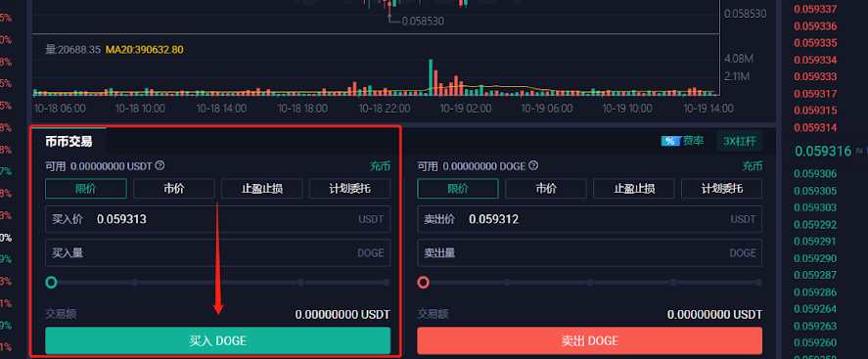Image resolution: width=868 pixels, height=359 pixels.
Task: Click the green buy slider handle
Action: click(51, 283)
